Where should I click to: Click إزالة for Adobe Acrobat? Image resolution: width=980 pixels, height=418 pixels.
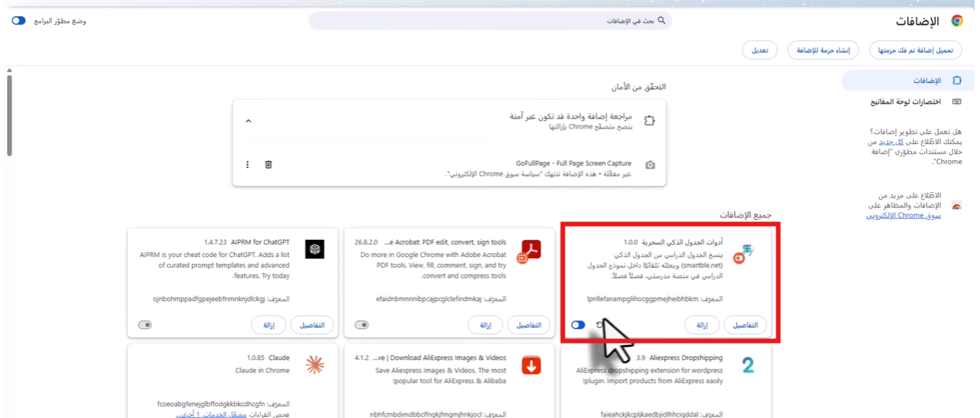485,325
